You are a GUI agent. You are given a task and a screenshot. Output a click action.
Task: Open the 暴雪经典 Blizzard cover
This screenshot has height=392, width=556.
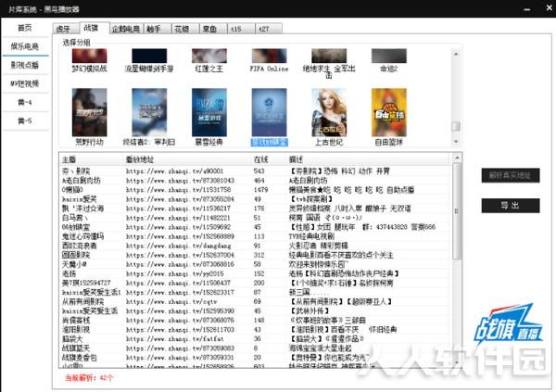click(209, 112)
